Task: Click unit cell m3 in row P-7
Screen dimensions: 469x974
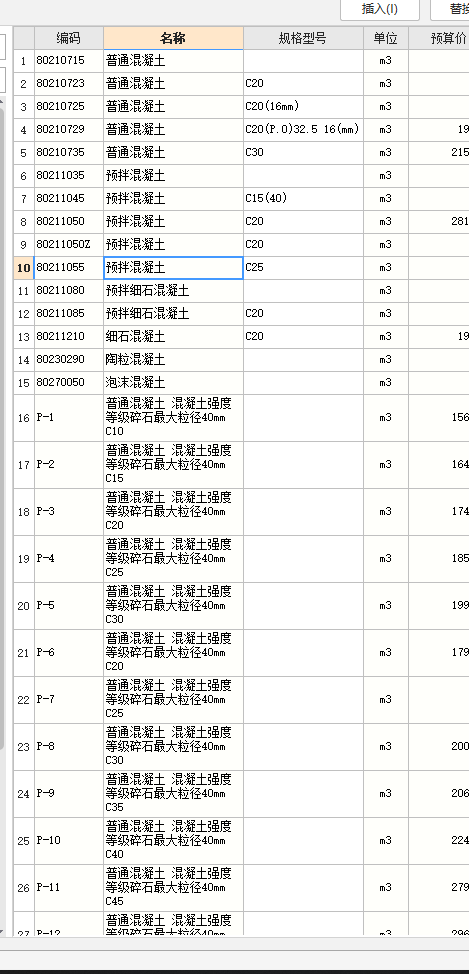Action: point(386,699)
